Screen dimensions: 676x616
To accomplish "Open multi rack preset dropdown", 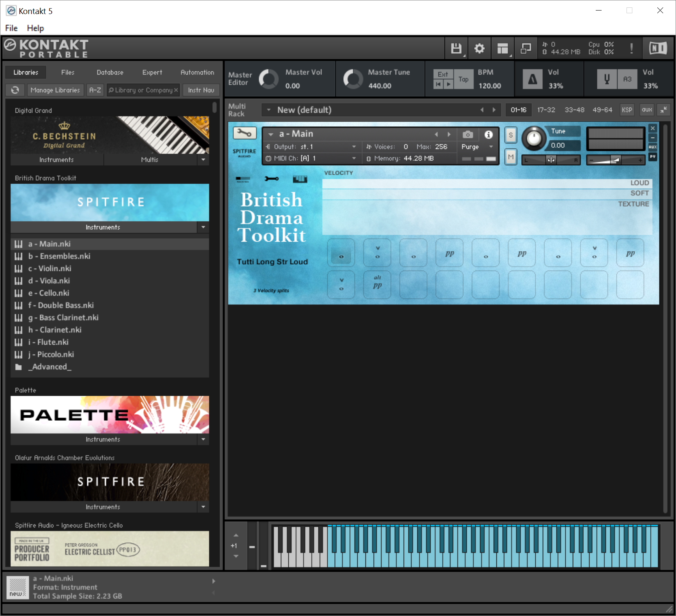I will coord(268,110).
